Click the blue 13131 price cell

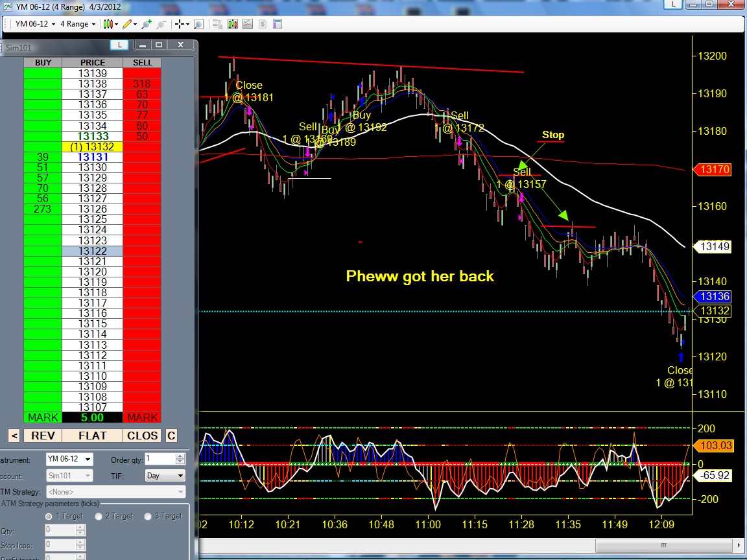[93, 157]
